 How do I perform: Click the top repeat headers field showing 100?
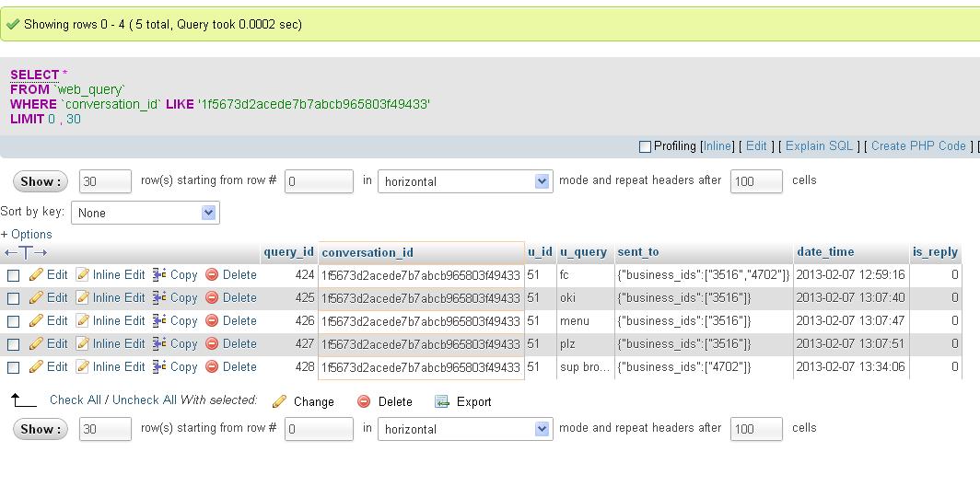pyautogui.click(x=756, y=182)
